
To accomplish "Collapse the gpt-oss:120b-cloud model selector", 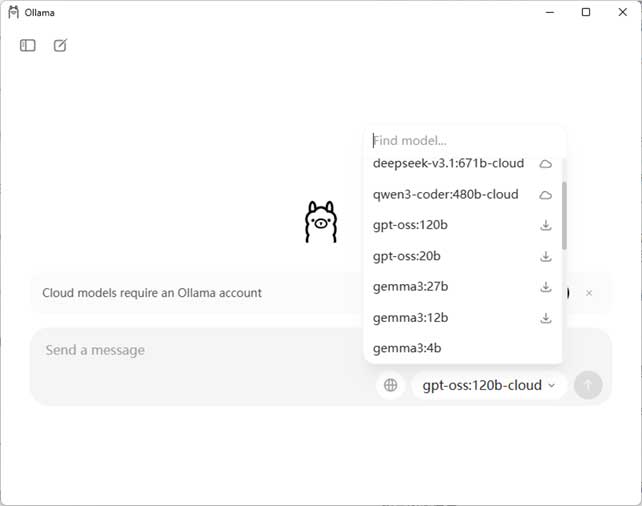I will [489, 385].
